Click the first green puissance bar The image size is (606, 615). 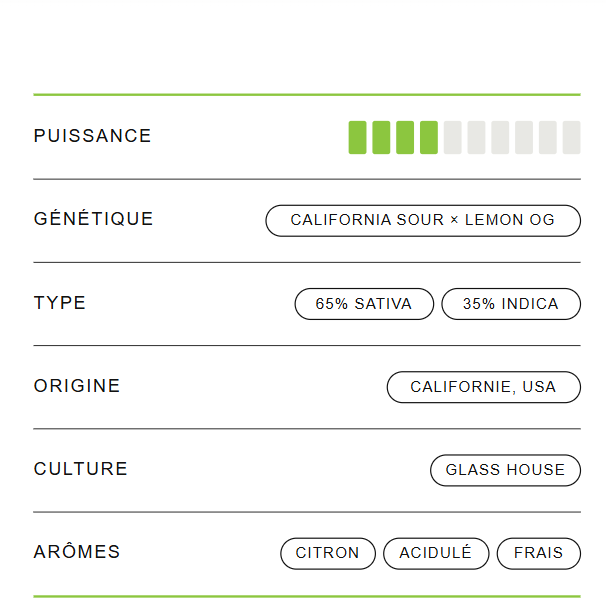pos(357,137)
